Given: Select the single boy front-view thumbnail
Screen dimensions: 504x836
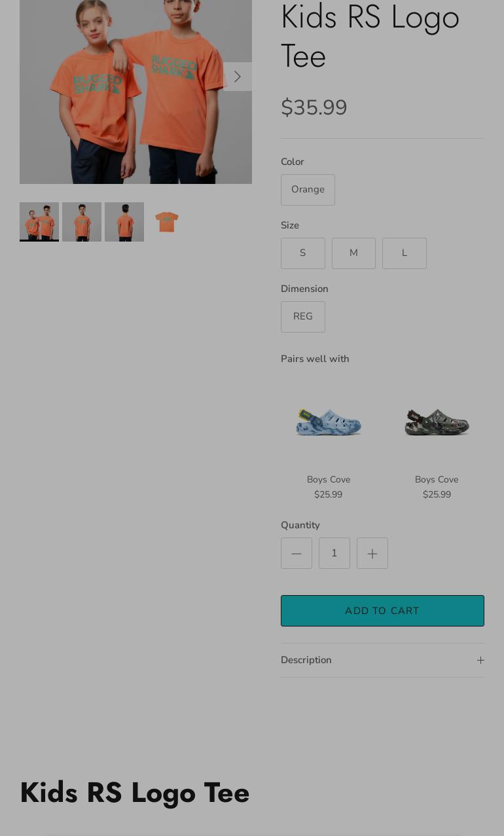Looking at the screenshot, I should coord(82,222).
